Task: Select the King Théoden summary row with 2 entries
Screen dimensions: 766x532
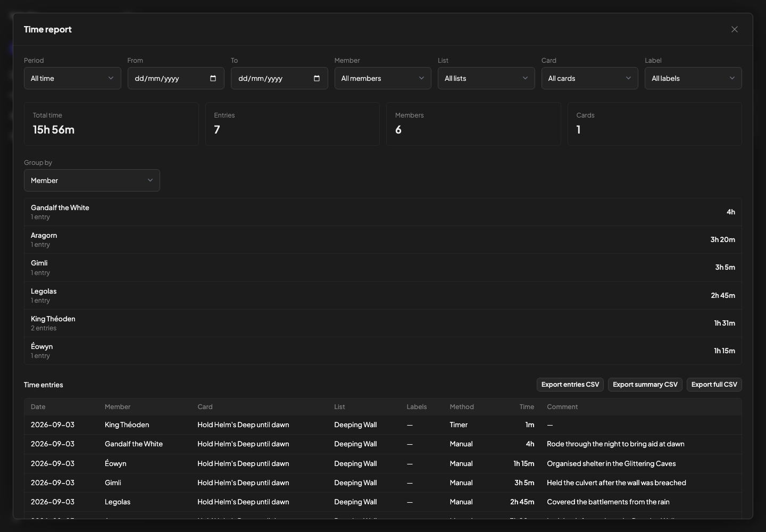Action: click(x=383, y=323)
